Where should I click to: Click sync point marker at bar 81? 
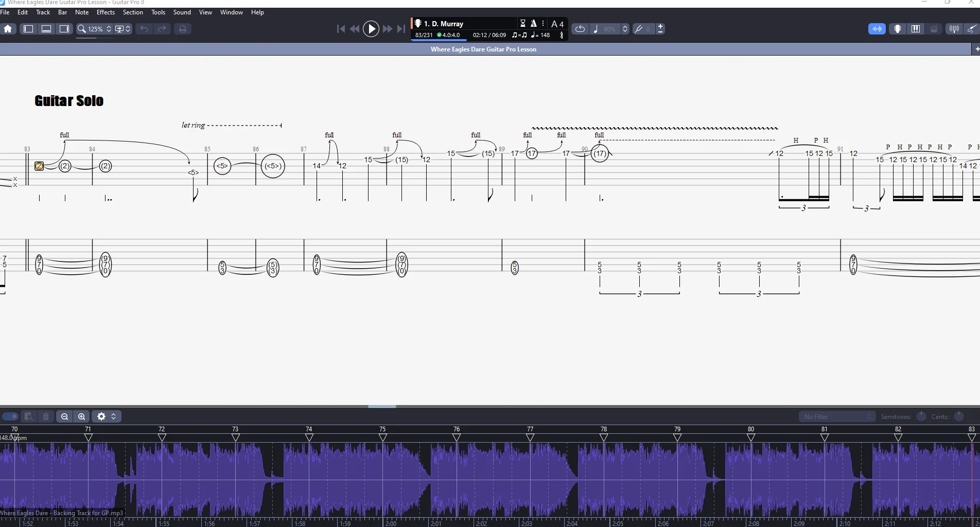pyautogui.click(x=825, y=437)
